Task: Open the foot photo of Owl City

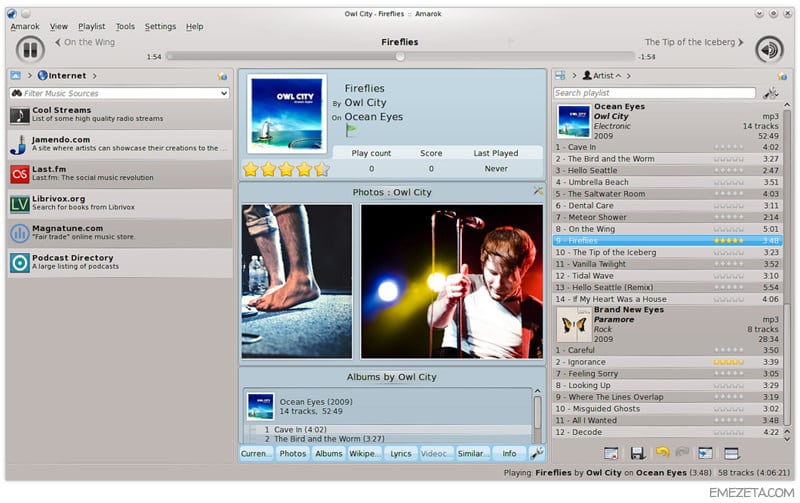Action: (x=296, y=282)
